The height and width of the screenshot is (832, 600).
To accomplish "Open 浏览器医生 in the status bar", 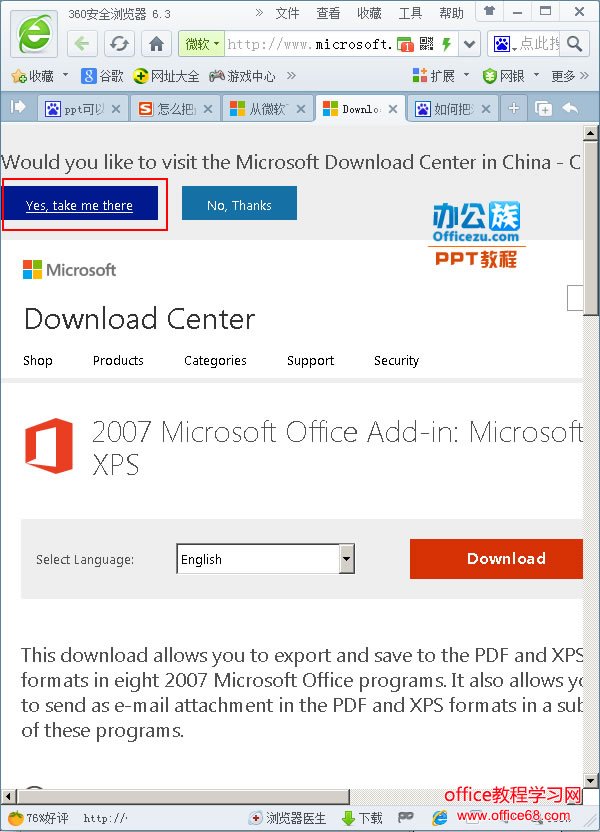I will click(288, 818).
